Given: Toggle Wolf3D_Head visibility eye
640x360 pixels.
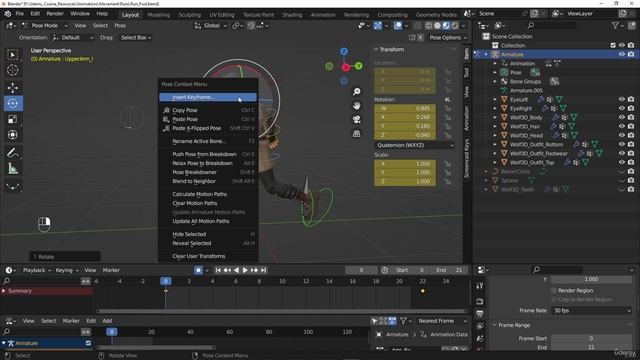Looking at the screenshot, I should [622, 135].
